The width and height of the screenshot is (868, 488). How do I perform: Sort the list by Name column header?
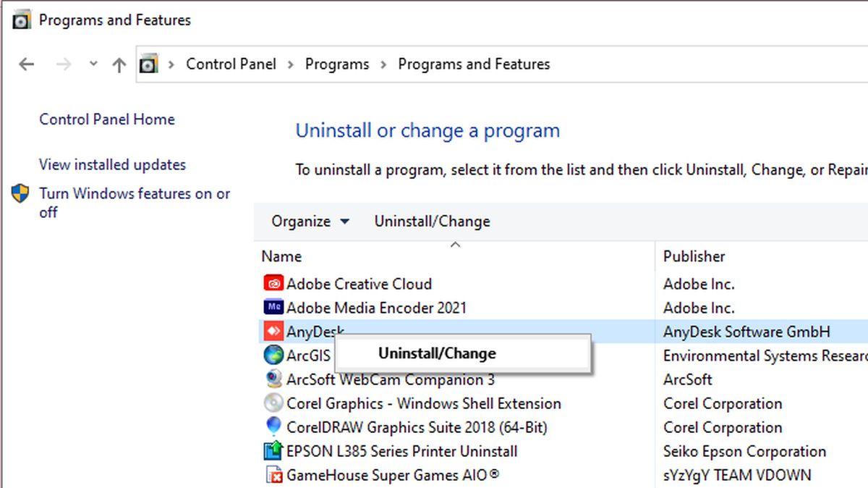(281, 256)
